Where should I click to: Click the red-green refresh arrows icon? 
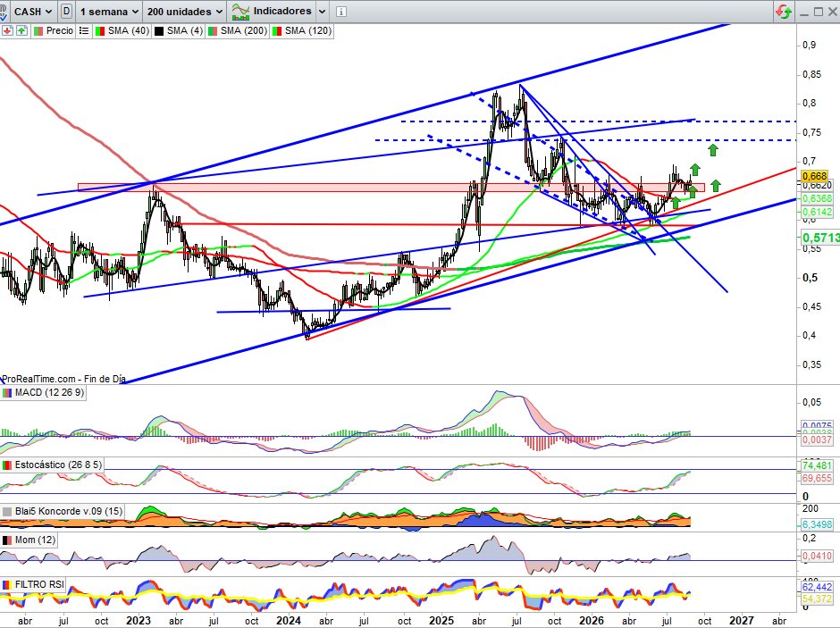(x=784, y=12)
